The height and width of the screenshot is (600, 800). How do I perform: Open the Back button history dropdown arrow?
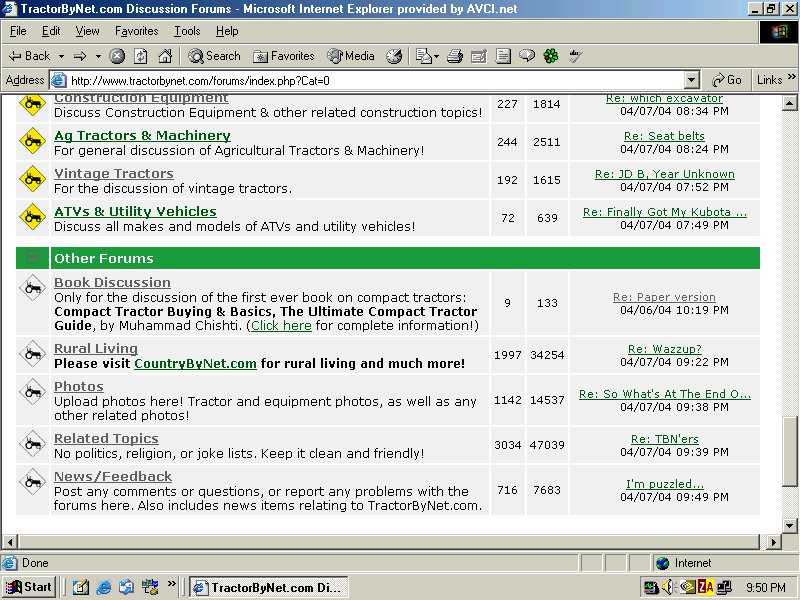coord(61,56)
